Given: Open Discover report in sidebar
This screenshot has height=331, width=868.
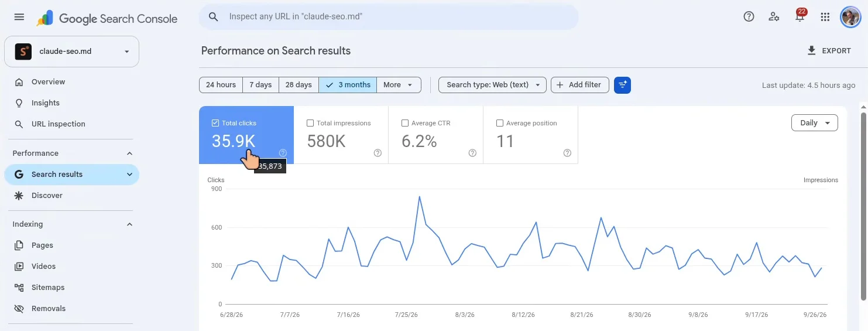Looking at the screenshot, I should pyautogui.click(x=71, y=196).
